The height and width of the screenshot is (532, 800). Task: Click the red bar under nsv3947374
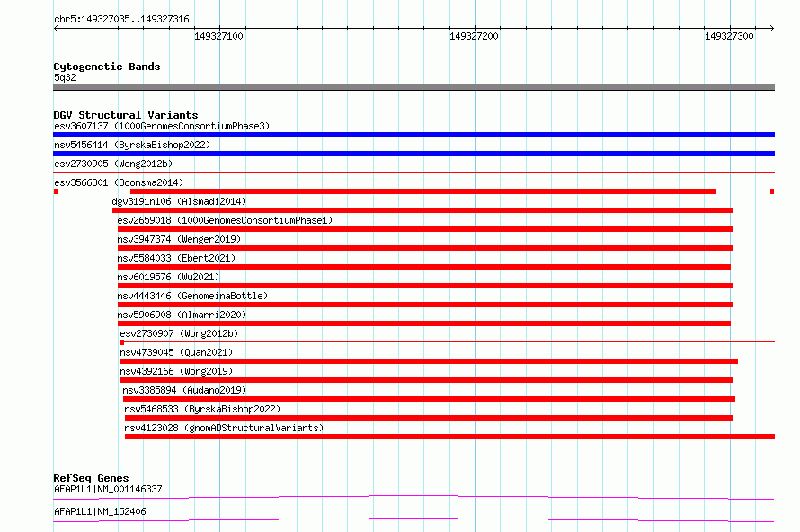click(x=425, y=248)
